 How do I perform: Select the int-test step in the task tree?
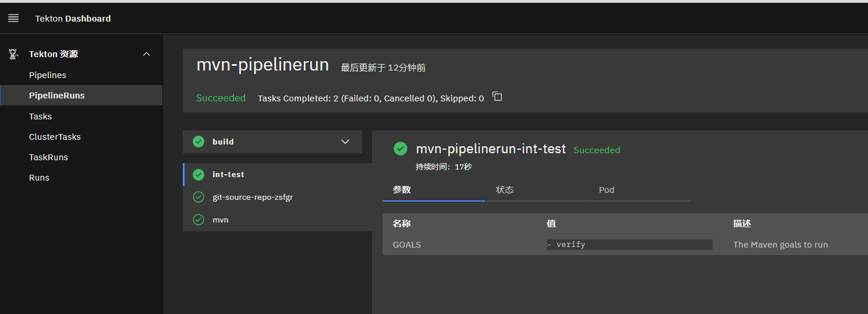228,174
